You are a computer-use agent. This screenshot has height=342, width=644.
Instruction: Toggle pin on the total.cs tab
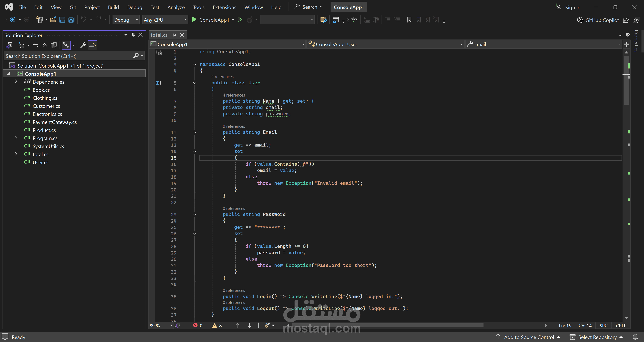(x=174, y=35)
